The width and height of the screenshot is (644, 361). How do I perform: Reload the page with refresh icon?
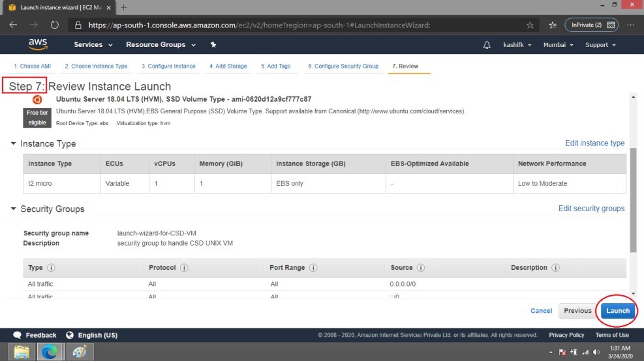coord(55,25)
